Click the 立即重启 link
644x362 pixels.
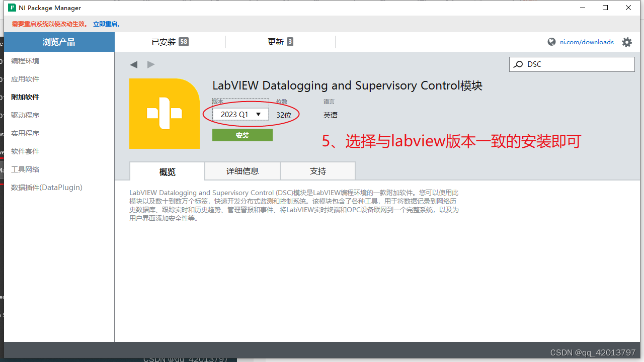coord(105,24)
